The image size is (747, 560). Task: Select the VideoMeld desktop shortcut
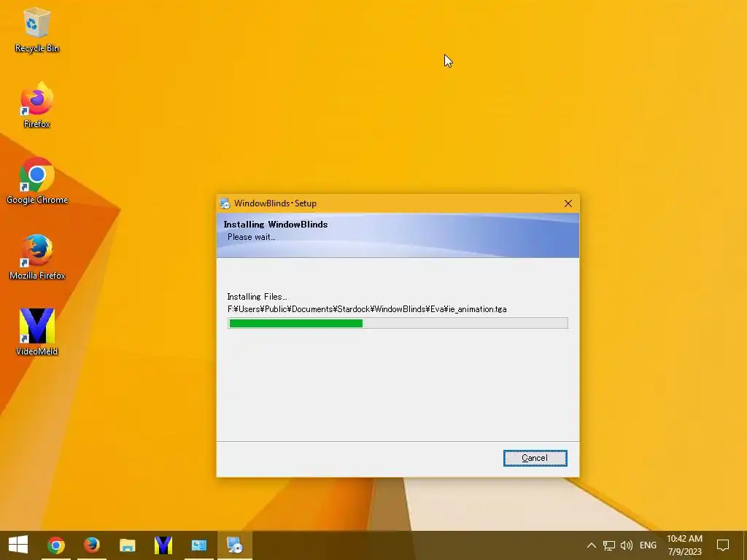tap(36, 332)
